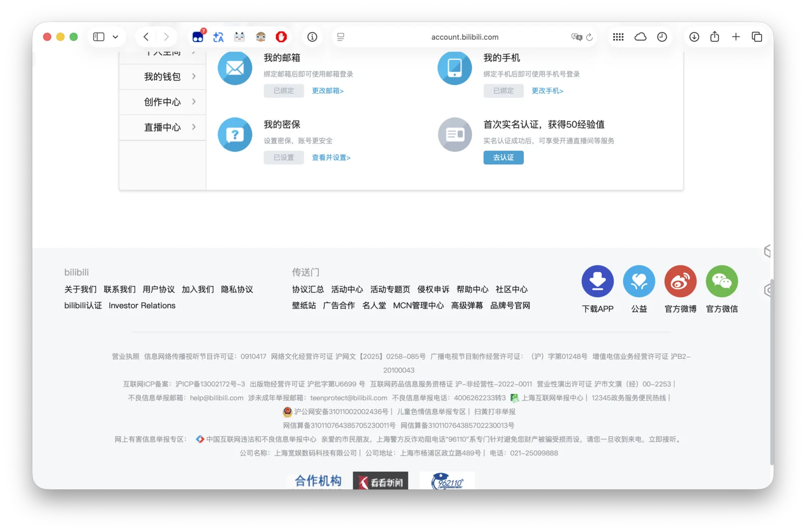Open the MCN管理中心 link
This screenshot has width=806, height=532.
point(419,305)
